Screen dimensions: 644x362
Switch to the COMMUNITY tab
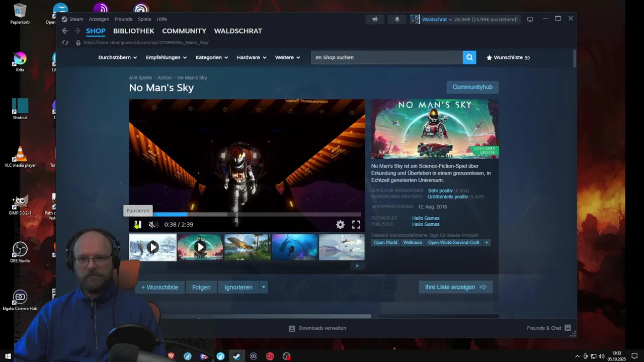pos(184,31)
